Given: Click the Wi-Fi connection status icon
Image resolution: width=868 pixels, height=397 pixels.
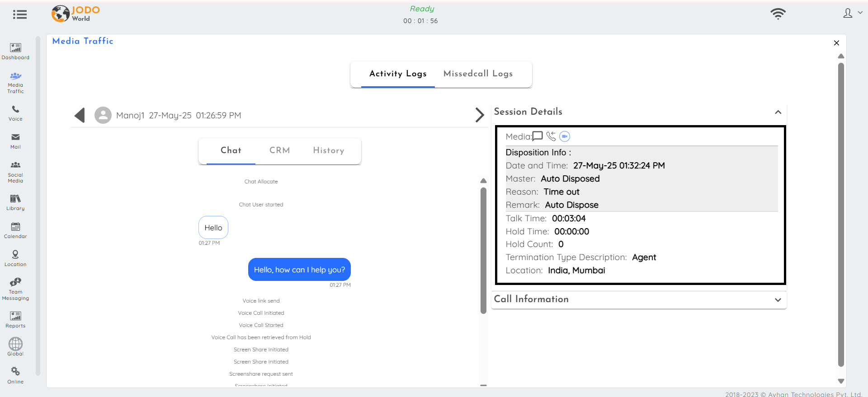Looking at the screenshot, I should point(778,14).
